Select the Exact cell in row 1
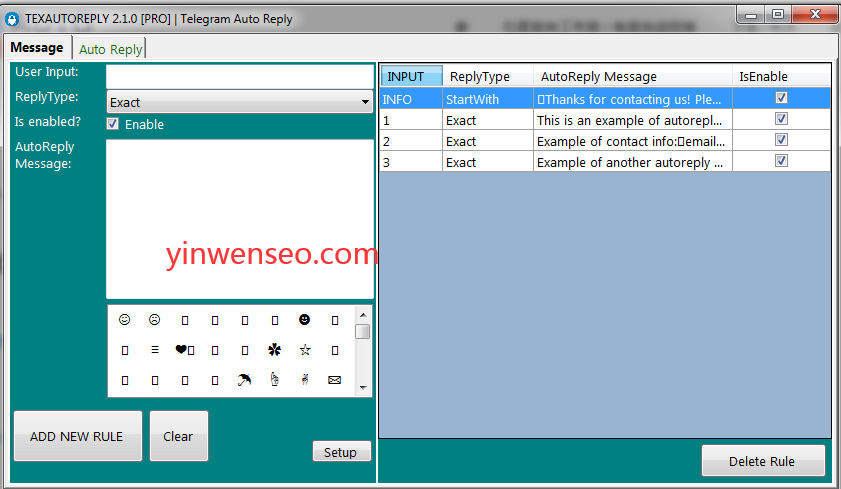 click(x=488, y=120)
